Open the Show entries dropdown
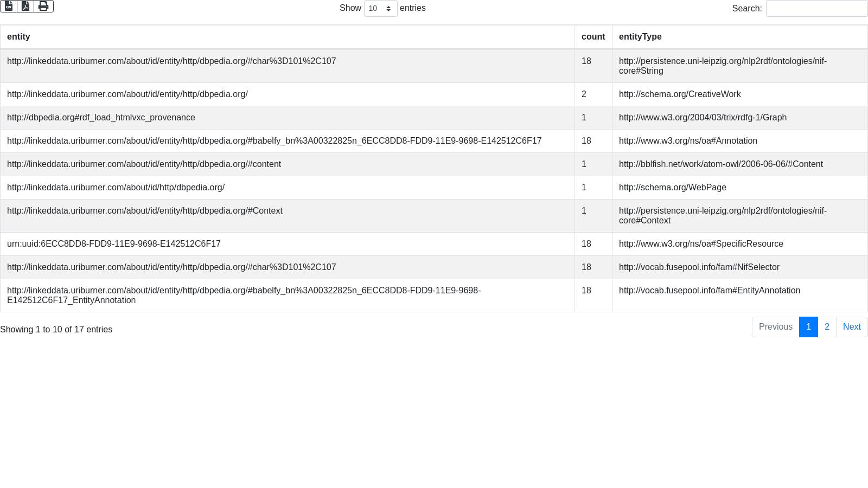The image size is (868, 488). point(380,9)
